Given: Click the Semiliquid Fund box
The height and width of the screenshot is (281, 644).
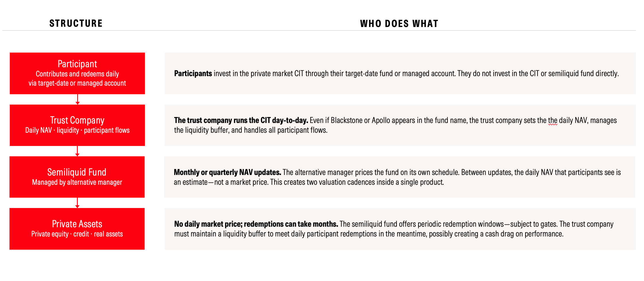Looking at the screenshot, I should [77, 177].
